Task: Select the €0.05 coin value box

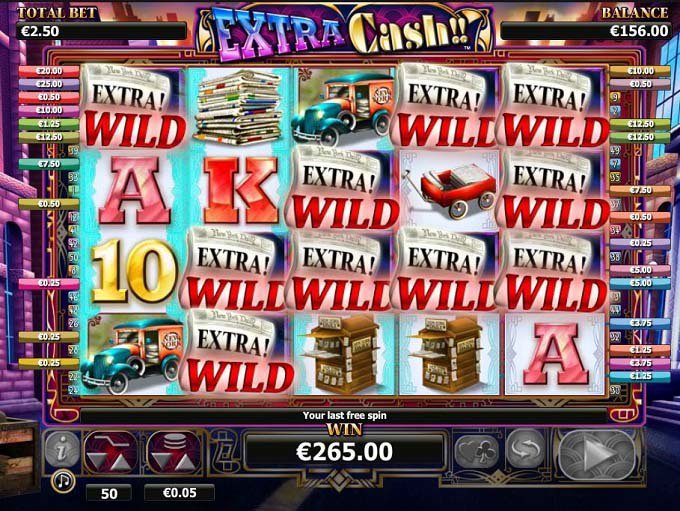Action: click(179, 493)
